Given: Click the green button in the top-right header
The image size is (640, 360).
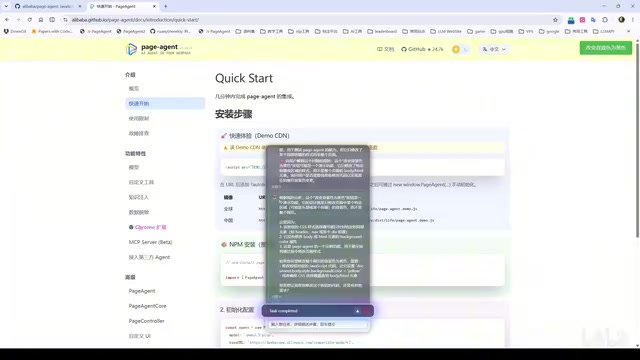Looking at the screenshot, I should point(606,48).
